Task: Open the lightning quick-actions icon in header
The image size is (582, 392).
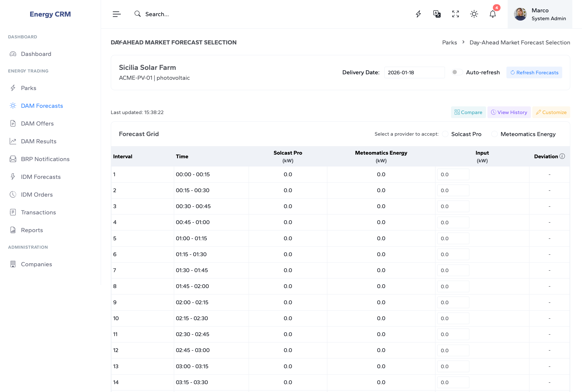Action: (418, 14)
